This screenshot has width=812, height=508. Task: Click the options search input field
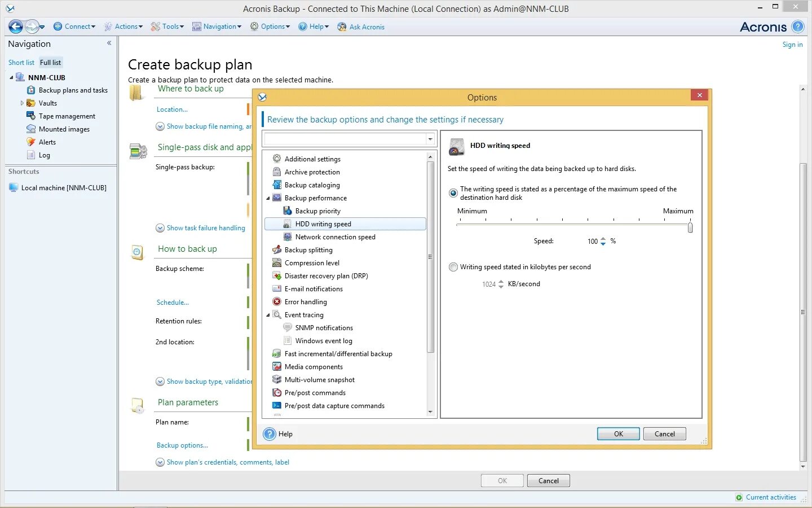[345, 139]
